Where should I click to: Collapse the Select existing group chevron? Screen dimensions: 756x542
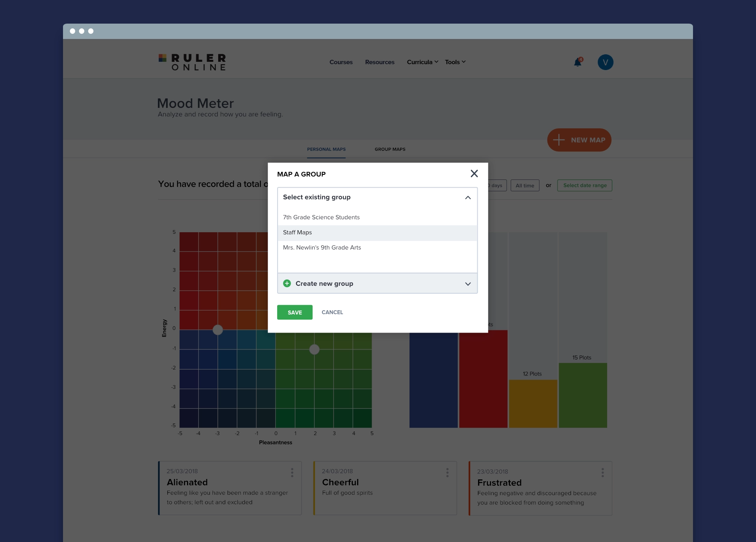tap(468, 198)
